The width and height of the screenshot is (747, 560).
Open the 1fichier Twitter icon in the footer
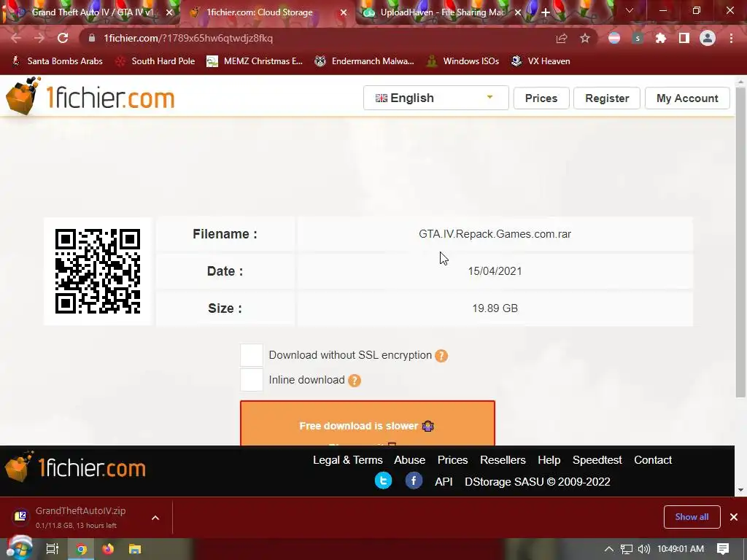[383, 481]
